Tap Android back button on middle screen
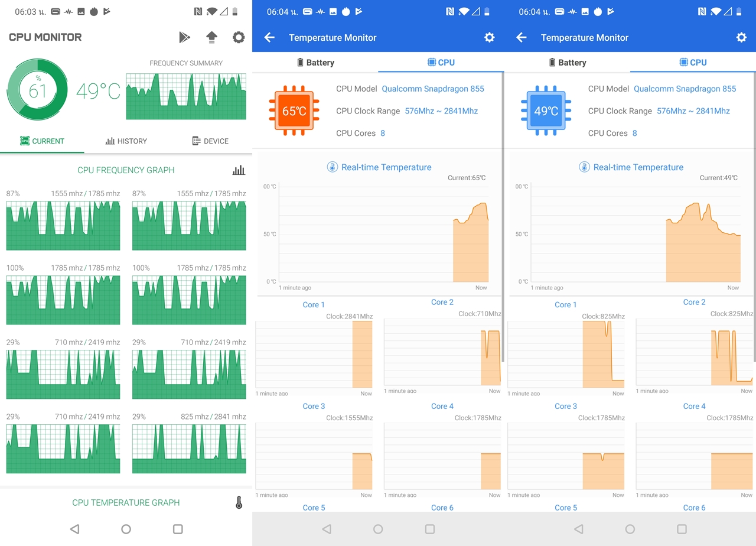Image resolution: width=756 pixels, height=546 pixels. click(327, 529)
